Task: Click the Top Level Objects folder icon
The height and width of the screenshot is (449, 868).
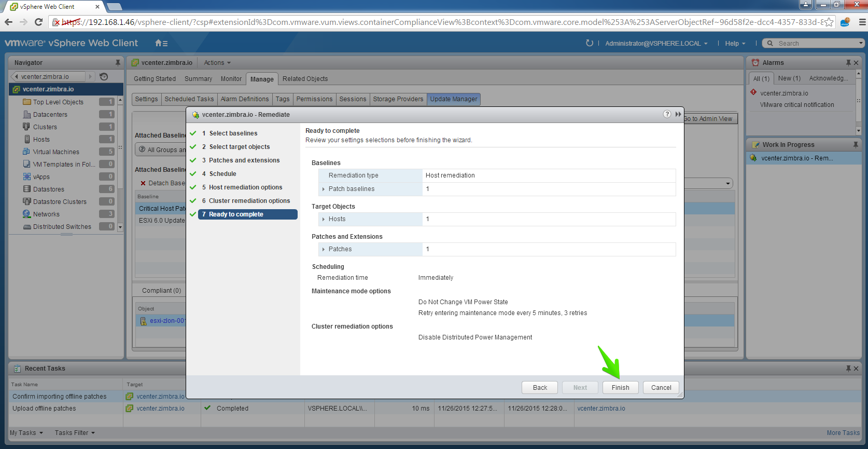Action: tap(27, 102)
